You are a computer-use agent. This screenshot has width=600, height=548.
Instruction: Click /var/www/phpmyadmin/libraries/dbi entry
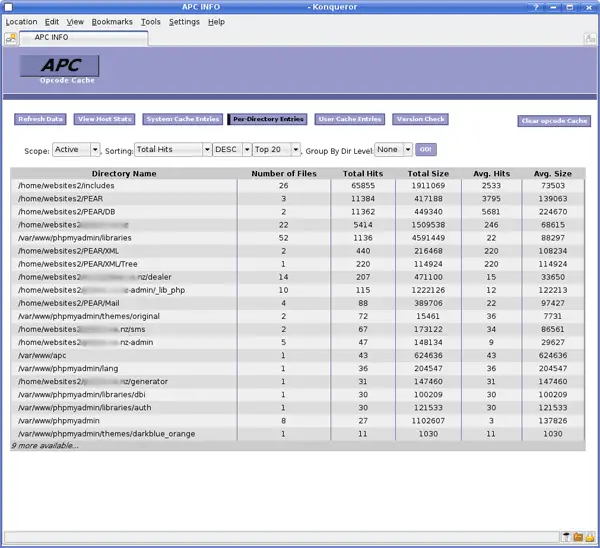point(82,394)
